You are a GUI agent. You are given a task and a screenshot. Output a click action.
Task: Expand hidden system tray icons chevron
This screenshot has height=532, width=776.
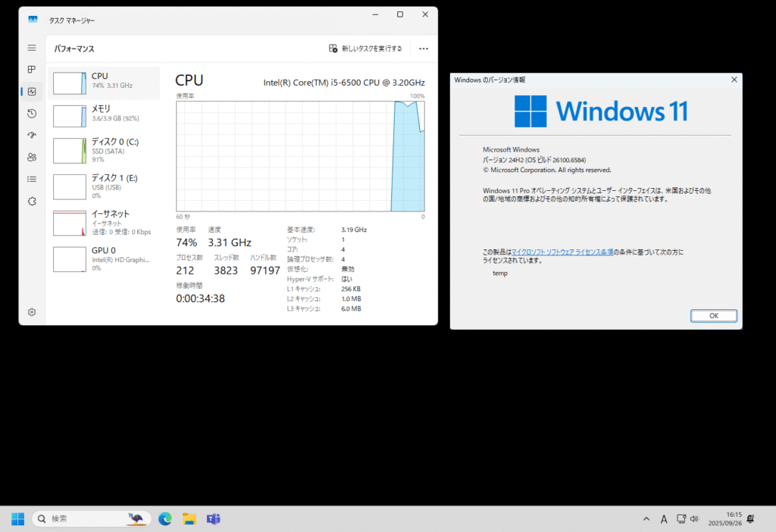(x=646, y=519)
